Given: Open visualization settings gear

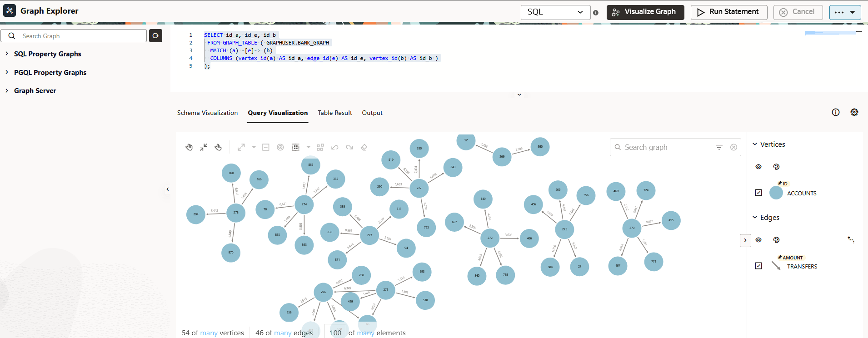Looking at the screenshot, I should point(854,112).
